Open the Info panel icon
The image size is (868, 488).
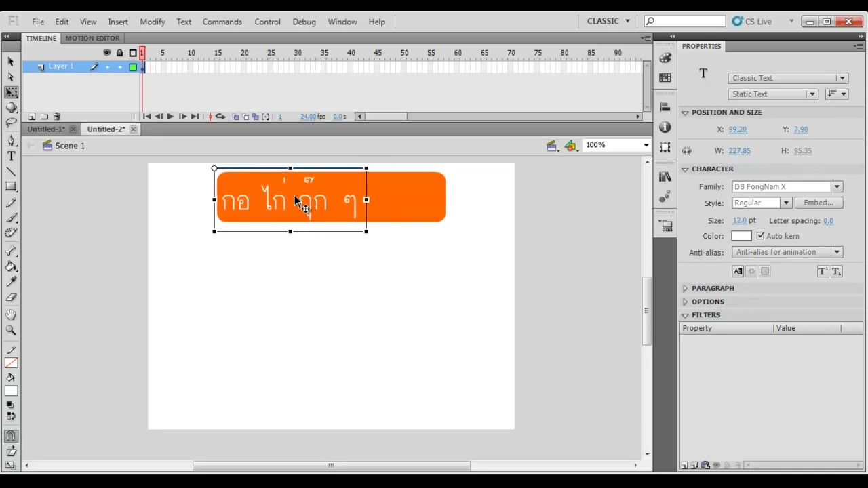click(665, 127)
